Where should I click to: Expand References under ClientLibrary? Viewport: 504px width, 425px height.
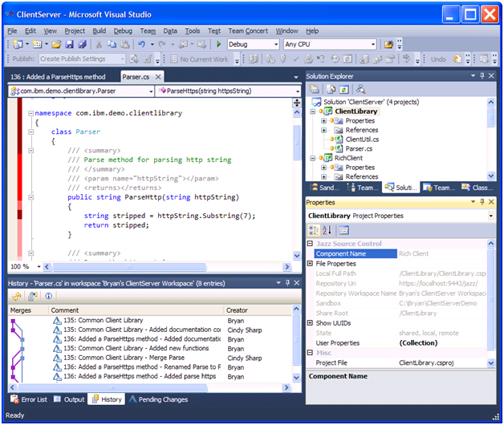pyautogui.click(x=323, y=130)
